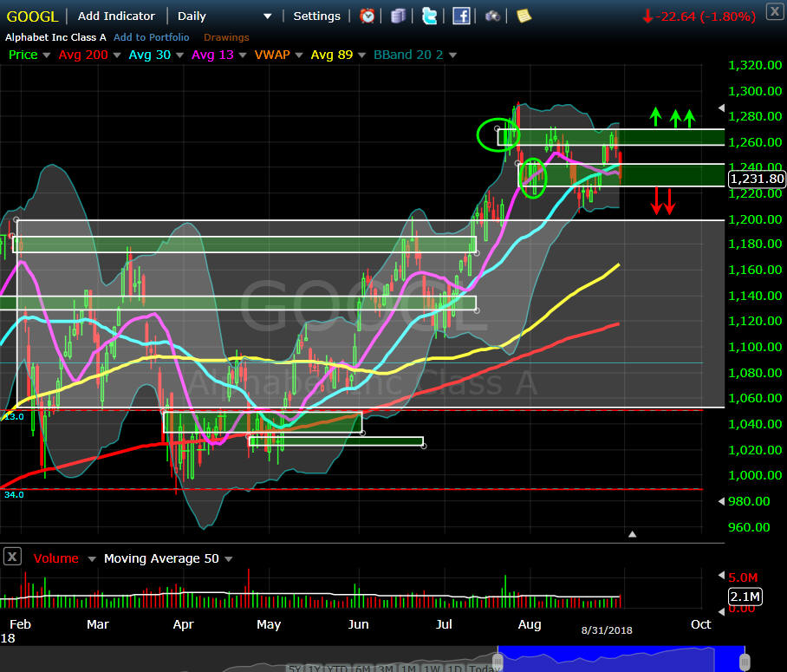This screenshot has height=672, width=787.
Task: Open the yellow sticky note icon
Action: tap(523, 16)
